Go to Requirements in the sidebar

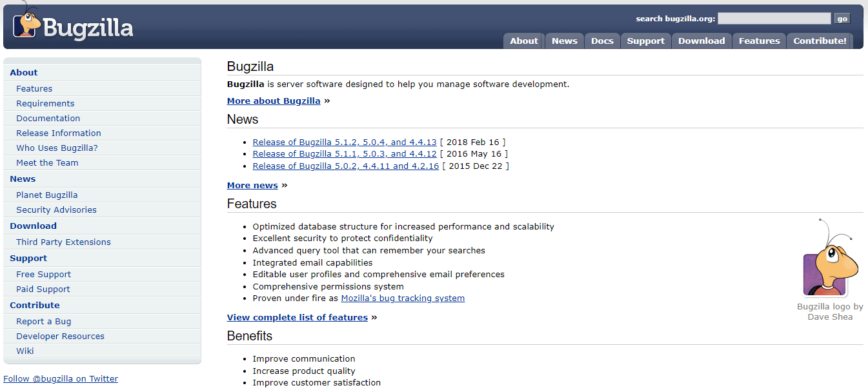(45, 103)
